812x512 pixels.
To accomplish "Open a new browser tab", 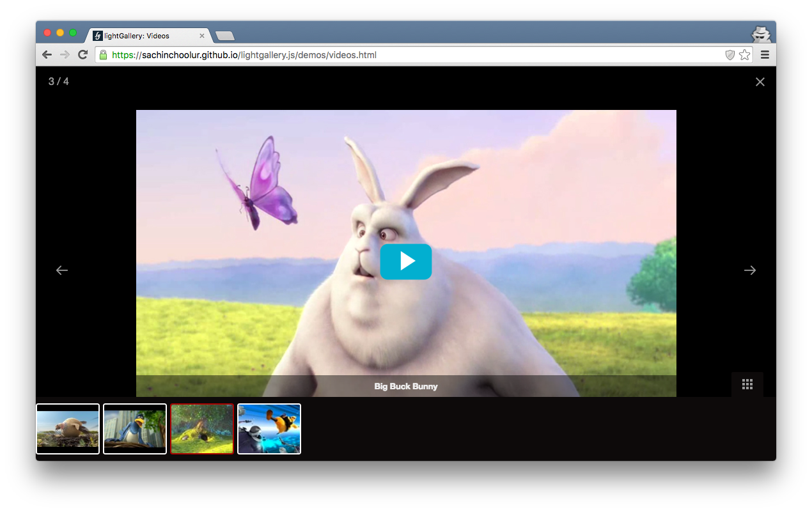I will (x=225, y=36).
